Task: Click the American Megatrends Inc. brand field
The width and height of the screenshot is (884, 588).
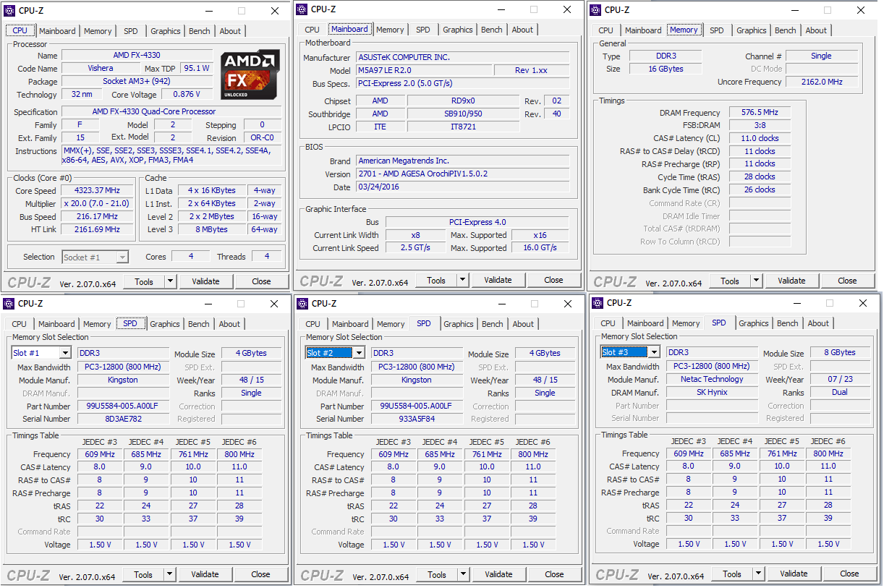Action: pos(463,161)
